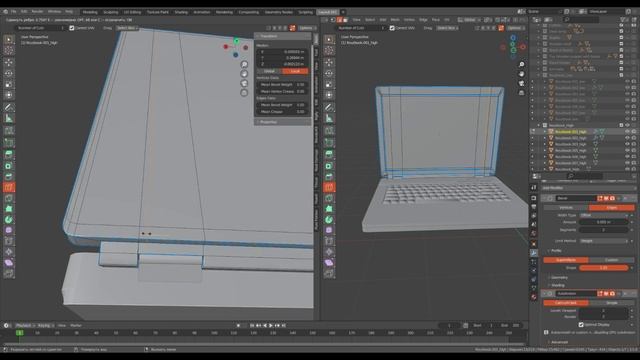Toggle visibility of the high collection
The height and width of the screenshot is (360, 640).
pyautogui.click(x=627, y=125)
